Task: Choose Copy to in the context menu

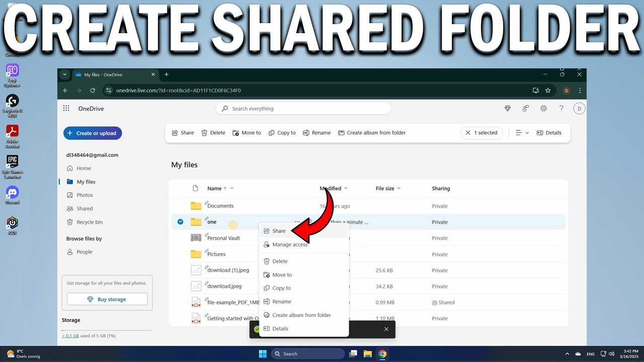Action: click(304, 288)
